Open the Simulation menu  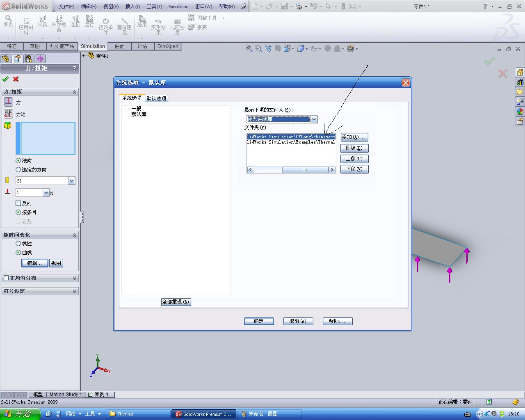(178, 6)
